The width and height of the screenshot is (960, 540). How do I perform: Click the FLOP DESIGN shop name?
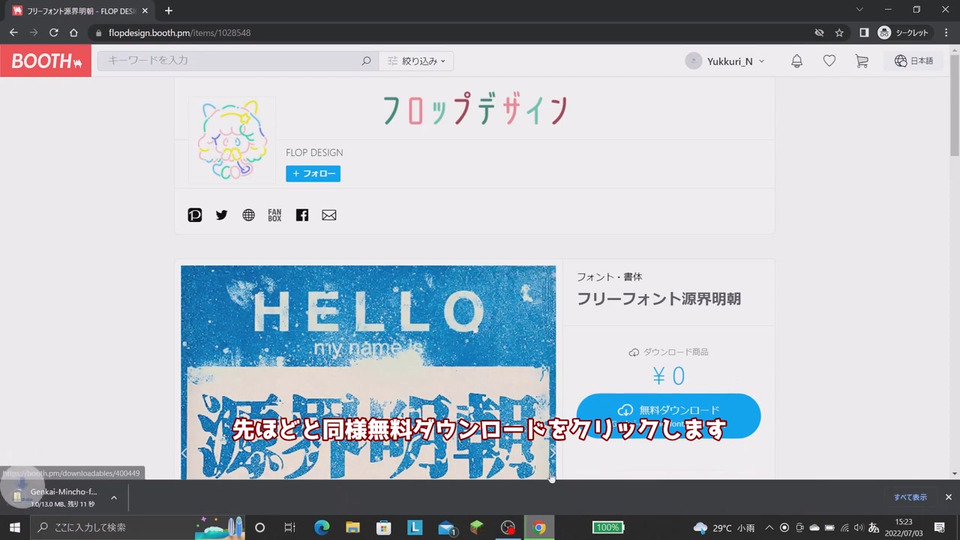tap(314, 152)
